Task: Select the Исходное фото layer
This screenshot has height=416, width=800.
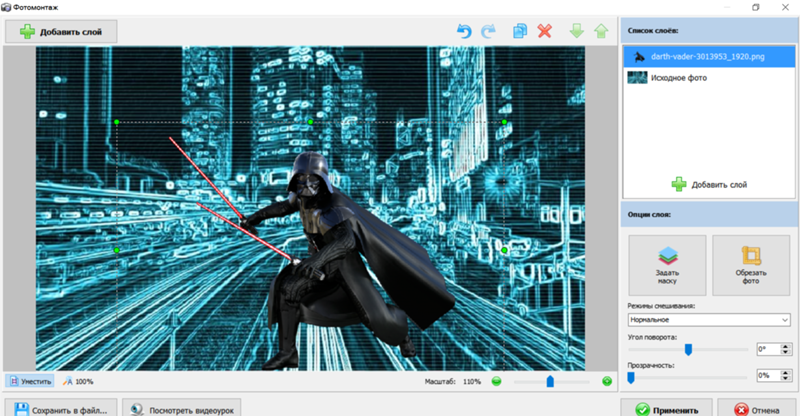Action: [709, 78]
